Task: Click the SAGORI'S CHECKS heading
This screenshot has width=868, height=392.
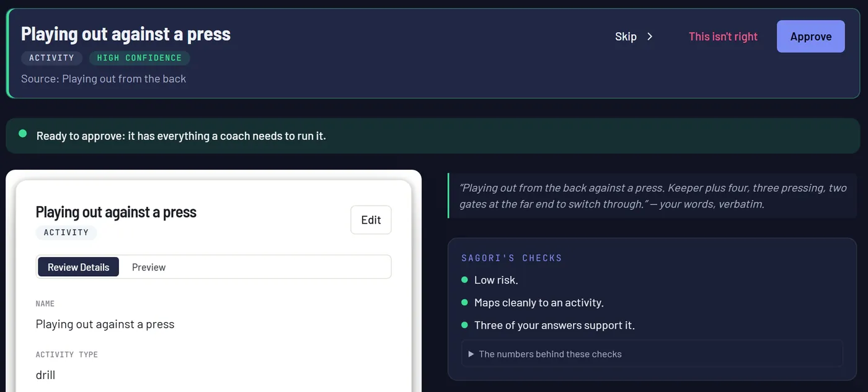Action: click(x=511, y=258)
